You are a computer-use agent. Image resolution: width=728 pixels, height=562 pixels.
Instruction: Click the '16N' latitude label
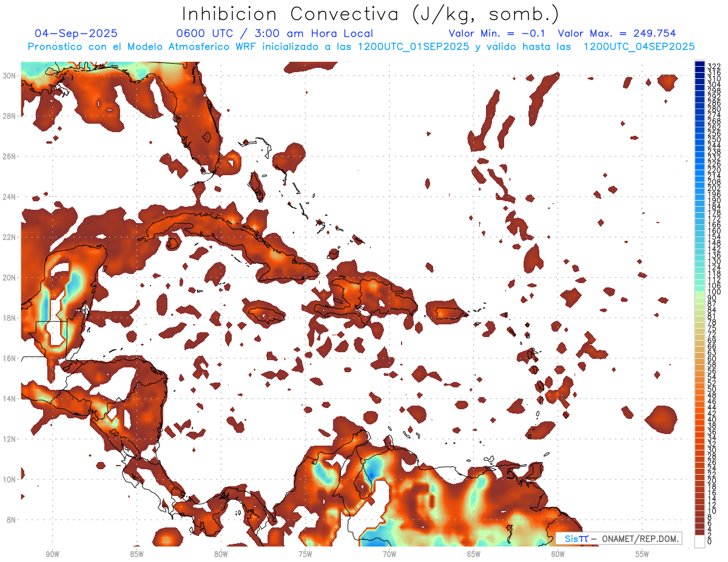tap(10, 358)
